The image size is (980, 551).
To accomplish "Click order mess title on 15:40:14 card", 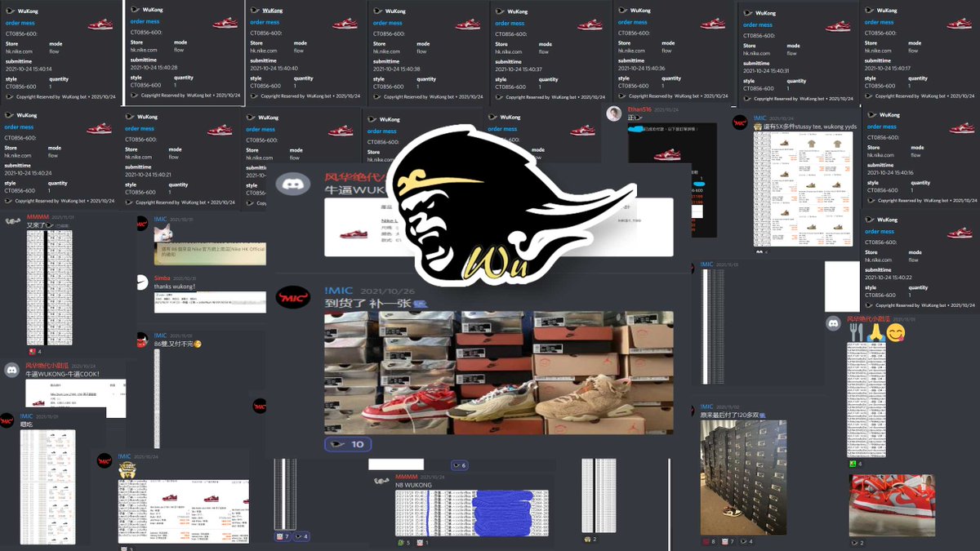I will 20,24.
